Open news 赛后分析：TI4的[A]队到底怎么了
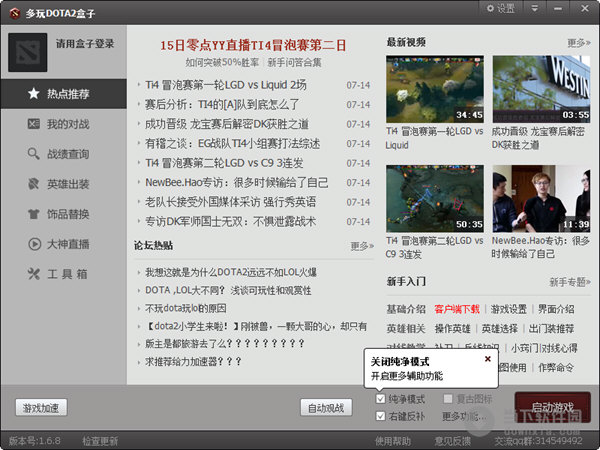This screenshot has width=600, height=450. 222,104
